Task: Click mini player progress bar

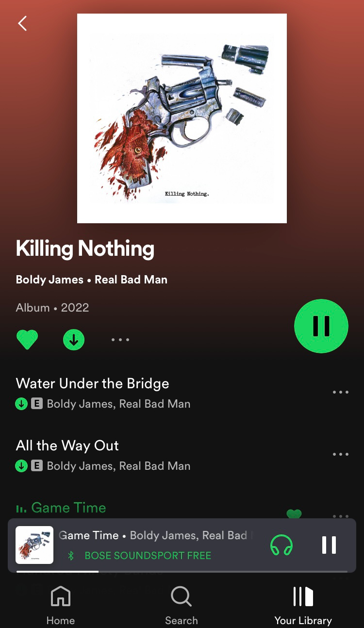Action: point(182,572)
